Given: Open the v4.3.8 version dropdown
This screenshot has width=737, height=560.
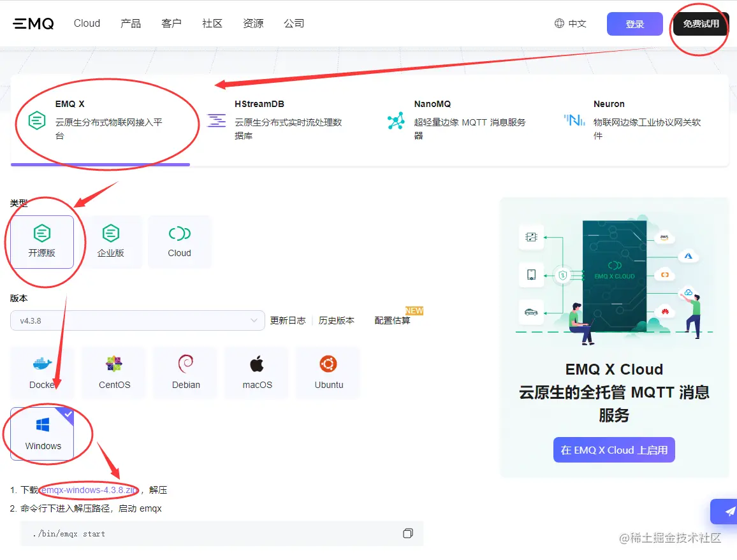Looking at the screenshot, I should (137, 320).
